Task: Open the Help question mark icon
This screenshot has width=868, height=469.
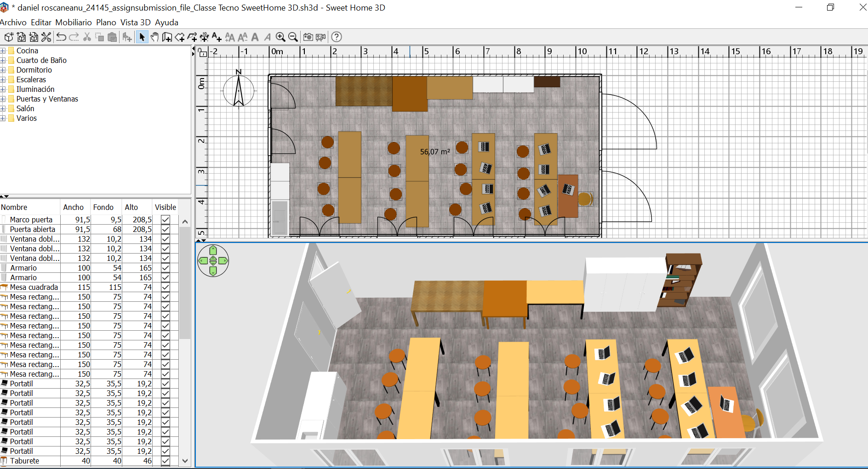Action: [337, 37]
